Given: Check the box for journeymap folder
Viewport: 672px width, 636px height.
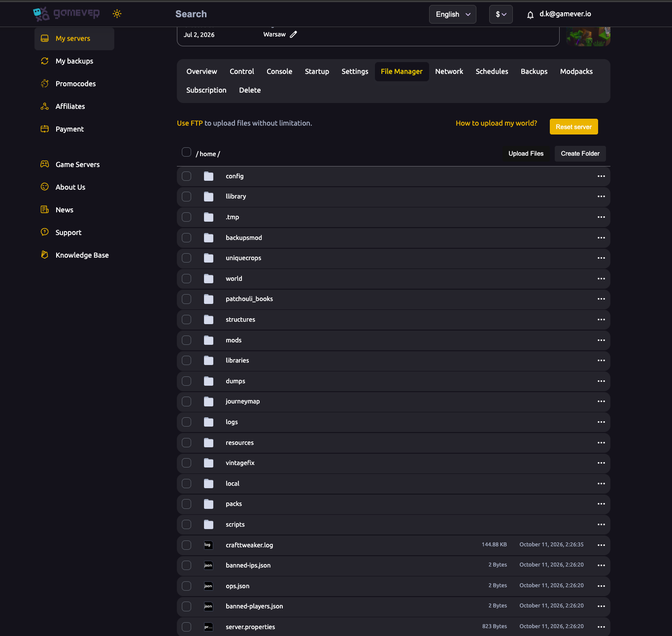Looking at the screenshot, I should point(186,402).
